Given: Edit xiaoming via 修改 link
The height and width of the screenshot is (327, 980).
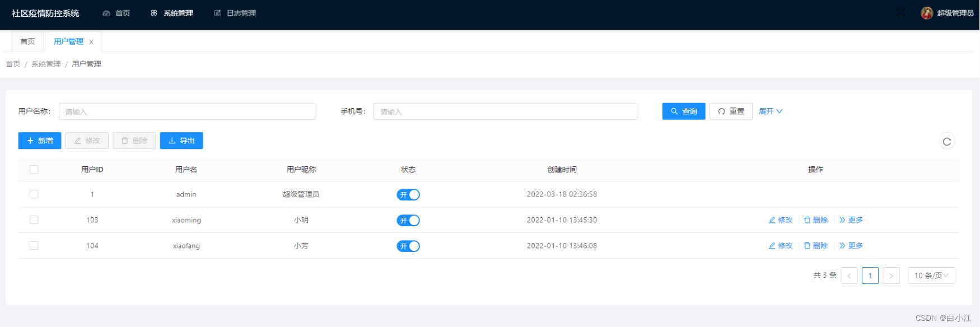Looking at the screenshot, I should 781,220.
